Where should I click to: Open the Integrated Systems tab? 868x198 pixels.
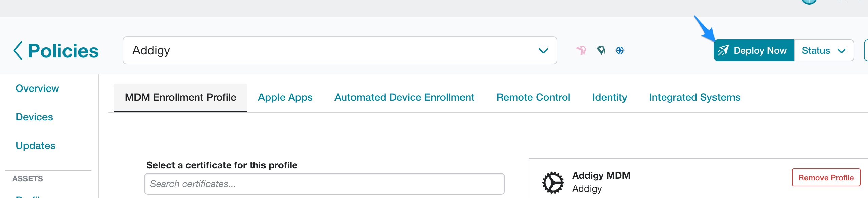[694, 97]
